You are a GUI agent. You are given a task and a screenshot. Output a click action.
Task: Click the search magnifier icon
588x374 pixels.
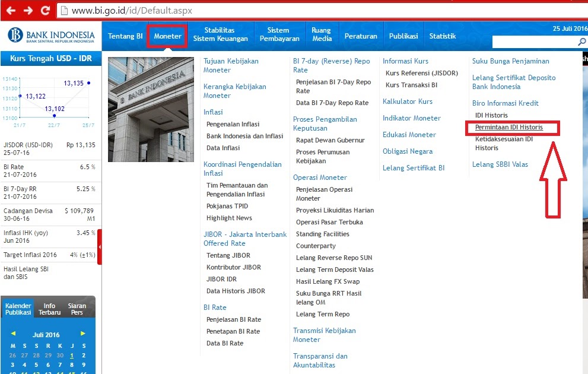click(581, 42)
